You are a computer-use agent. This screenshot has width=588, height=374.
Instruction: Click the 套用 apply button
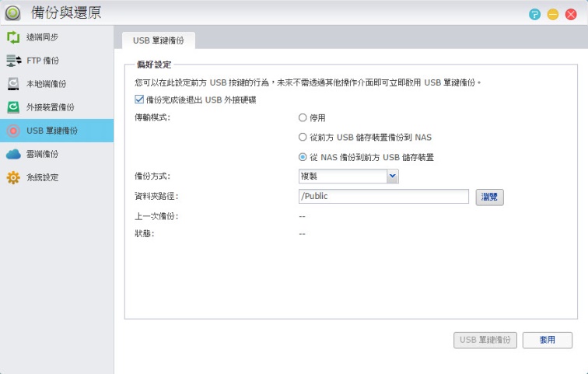(548, 340)
